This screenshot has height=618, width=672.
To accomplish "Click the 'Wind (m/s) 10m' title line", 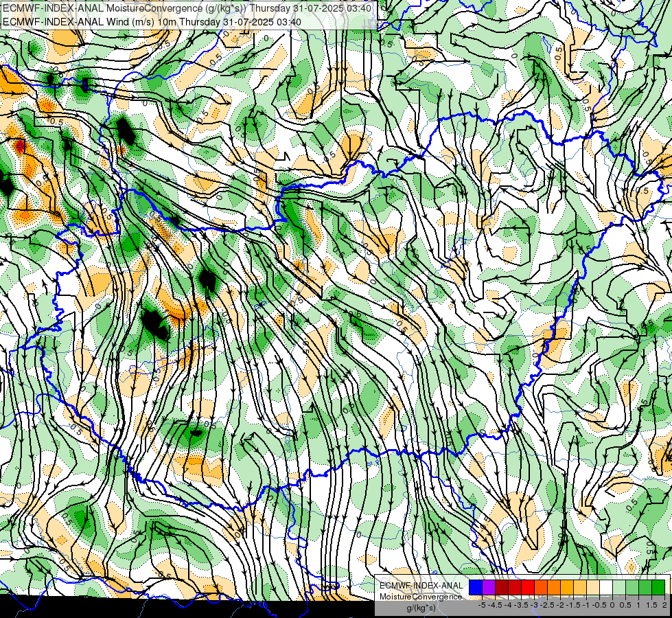I will (152, 22).
